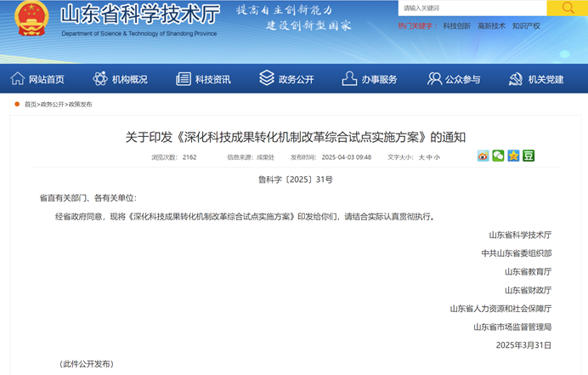588x375 pixels.
Task: Click the 科技创新 hot keyword link
Action: pyautogui.click(x=456, y=26)
